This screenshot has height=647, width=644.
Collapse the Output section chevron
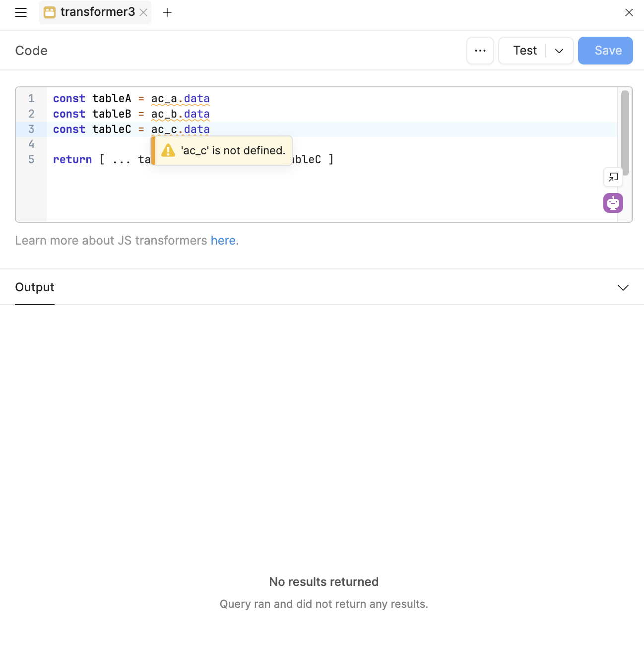click(x=623, y=288)
